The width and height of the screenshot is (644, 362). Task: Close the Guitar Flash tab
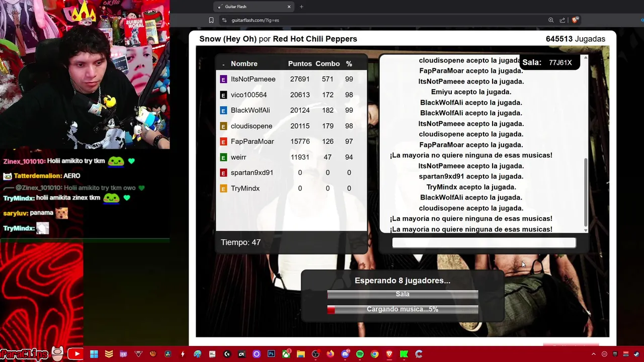[x=289, y=7]
